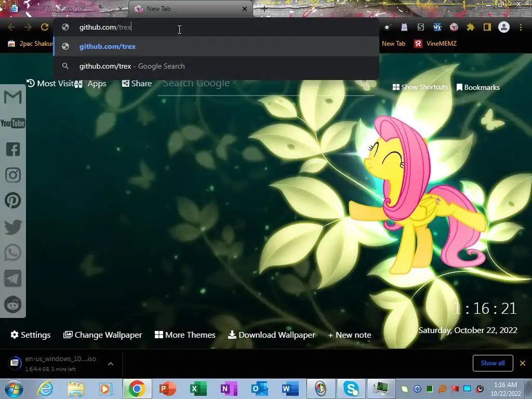Open More Themes
Image resolution: width=532 pixels, height=399 pixels.
coord(185,335)
